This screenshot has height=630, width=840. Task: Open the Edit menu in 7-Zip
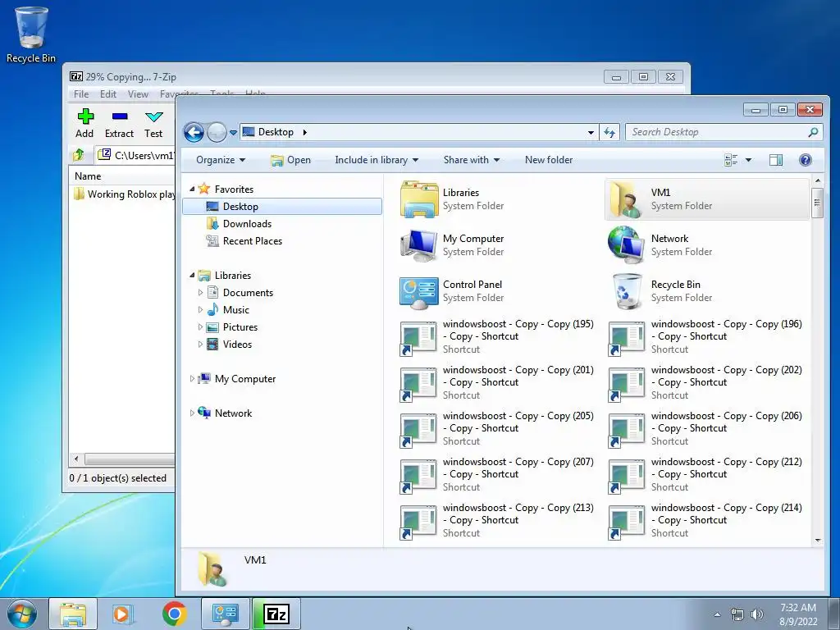pos(107,94)
